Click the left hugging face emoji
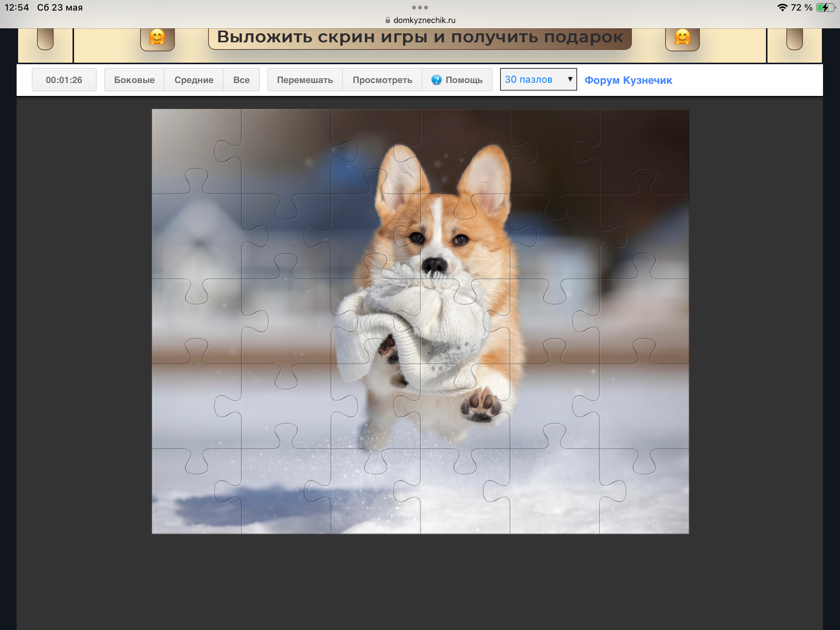The width and height of the screenshot is (840, 630). pos(157,38)
